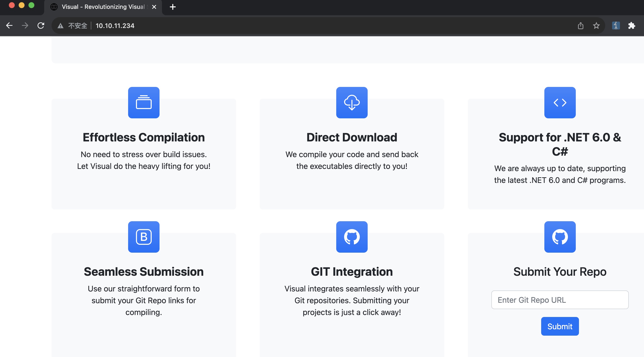Open a new browser tab
This screenshot has height=357, width=644.
[173, 7]
